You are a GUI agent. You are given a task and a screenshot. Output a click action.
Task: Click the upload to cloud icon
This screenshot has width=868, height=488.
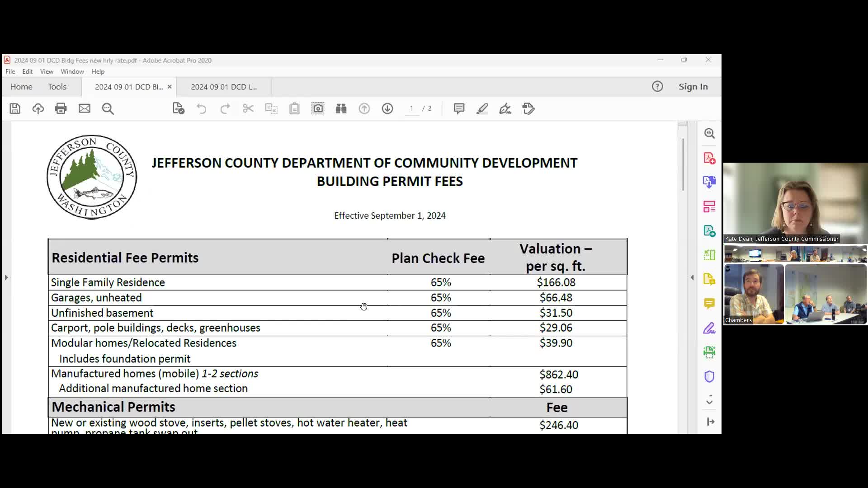pos(38,108)
